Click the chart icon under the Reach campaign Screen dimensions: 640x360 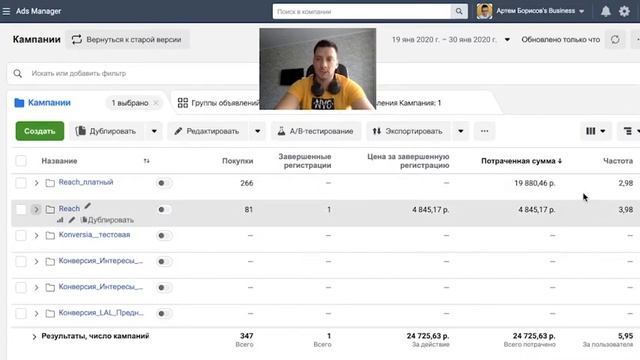pyautogui.click(x=60, y=220)
